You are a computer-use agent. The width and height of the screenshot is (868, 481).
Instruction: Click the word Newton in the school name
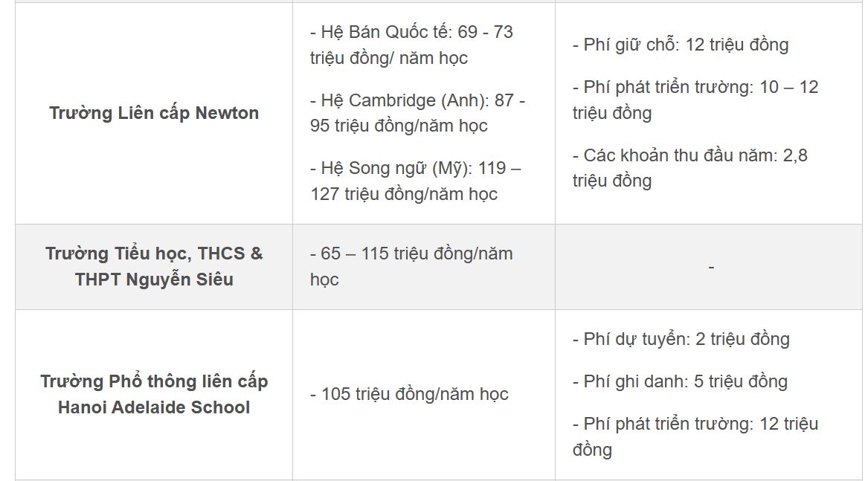click(x=227, y=113)
